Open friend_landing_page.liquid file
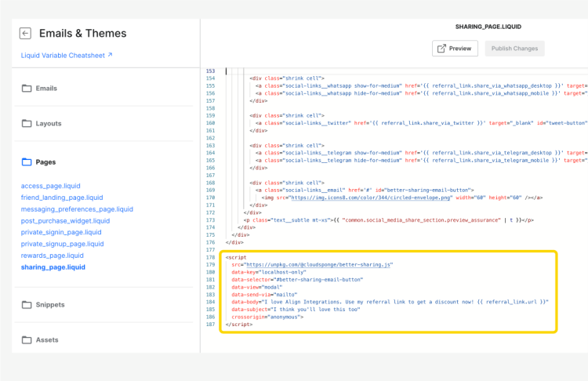This screenshot has height=381, width=588. [x=62, y=198]
